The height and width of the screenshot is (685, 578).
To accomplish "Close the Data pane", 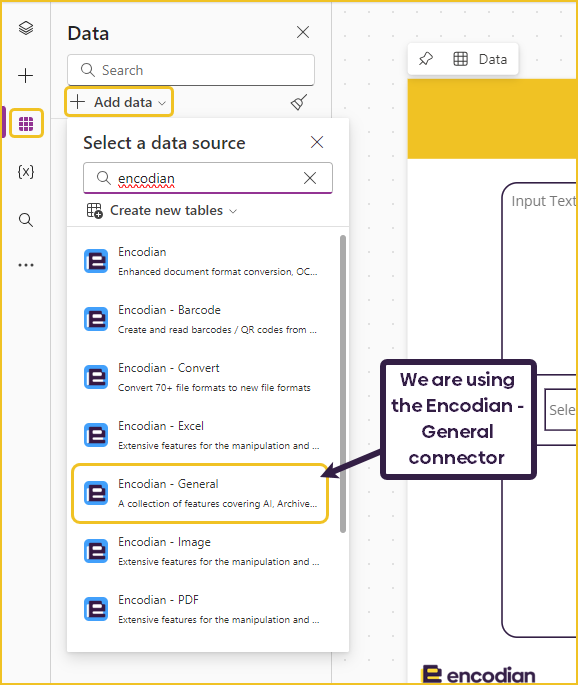I will (x=303, y=32).
